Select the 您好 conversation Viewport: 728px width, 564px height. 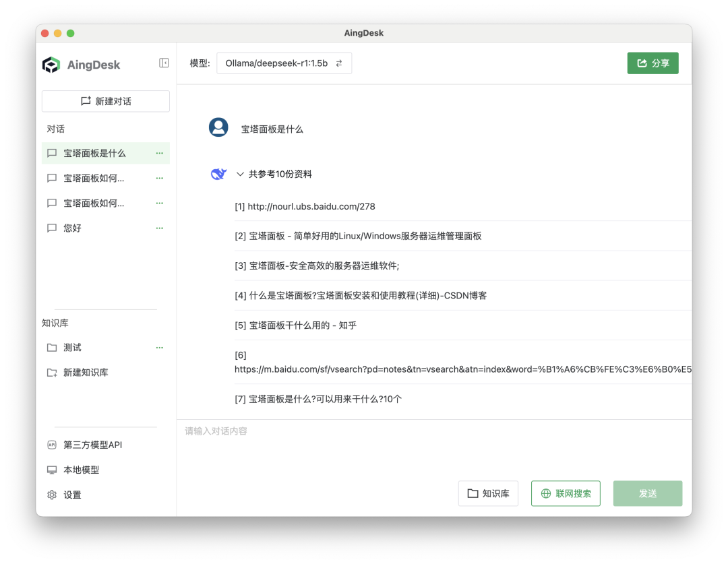pos(72,228)
